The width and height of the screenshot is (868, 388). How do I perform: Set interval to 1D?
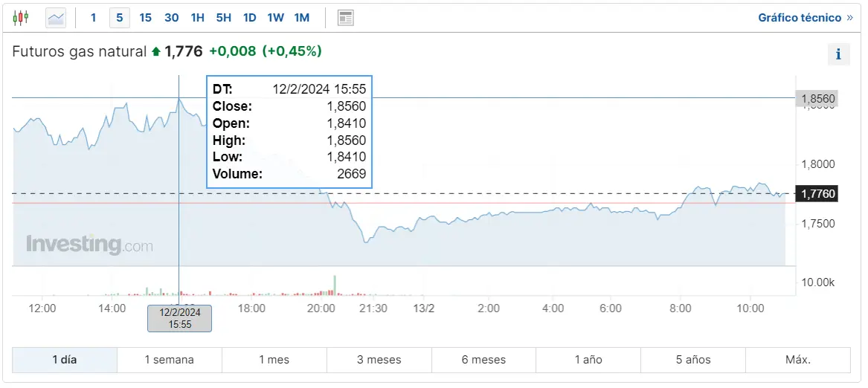click(x=249, y=17)
